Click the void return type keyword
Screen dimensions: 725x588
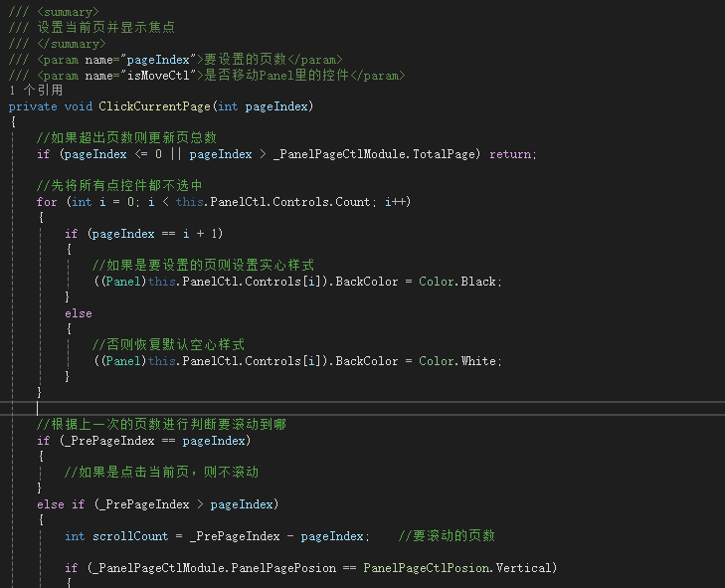click(x=80, y=106)
